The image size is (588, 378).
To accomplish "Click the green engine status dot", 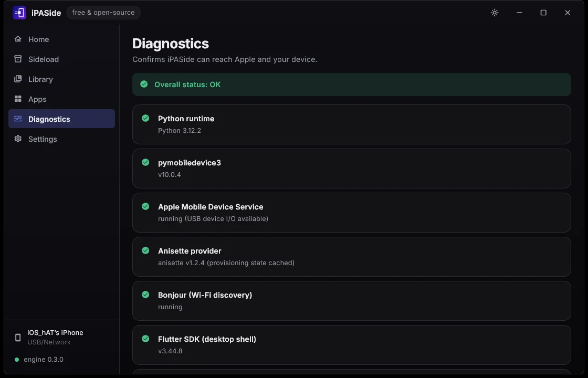I will coord(16,359).
